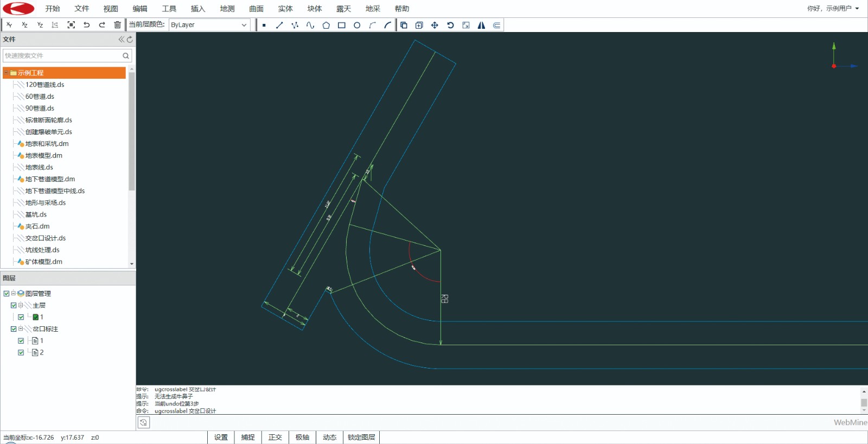This screenshot has width=868, height=444.
Task: Select the circle drawing tool
Action: pyautogui.click(x=357, y=25)
